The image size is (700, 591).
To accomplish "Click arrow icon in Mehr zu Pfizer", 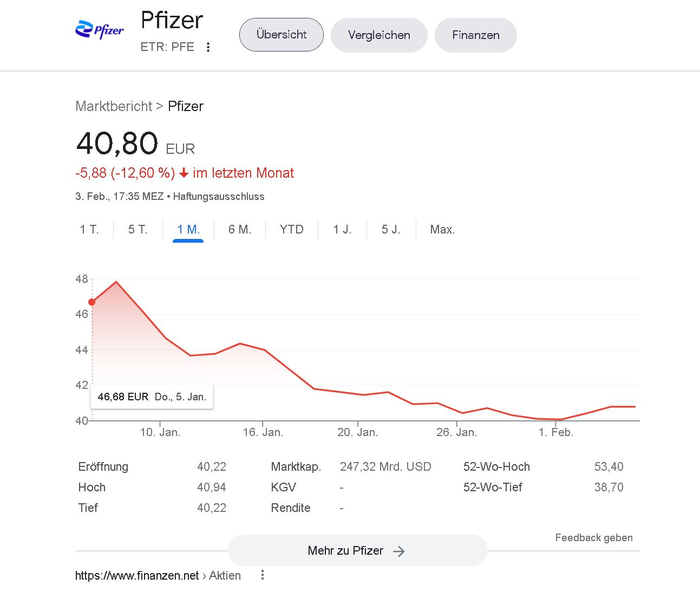I will pyautogui.click(x=399, y=551).
